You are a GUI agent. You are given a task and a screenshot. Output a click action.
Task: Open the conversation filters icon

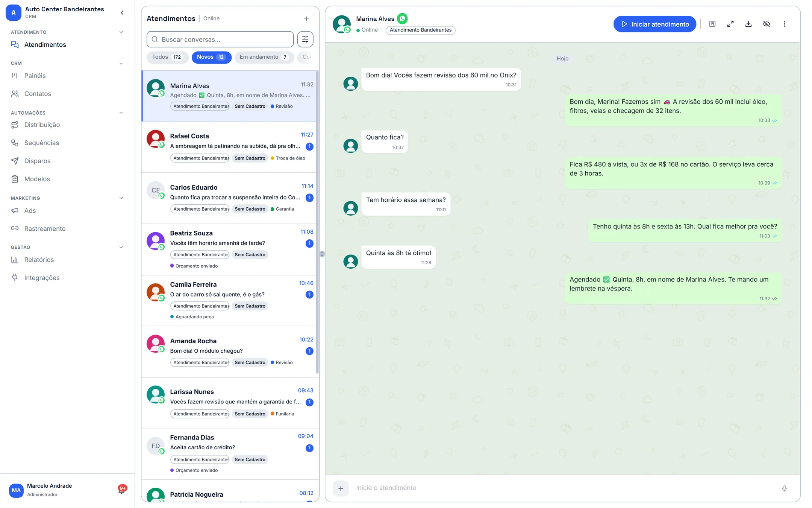pos(305,39)
